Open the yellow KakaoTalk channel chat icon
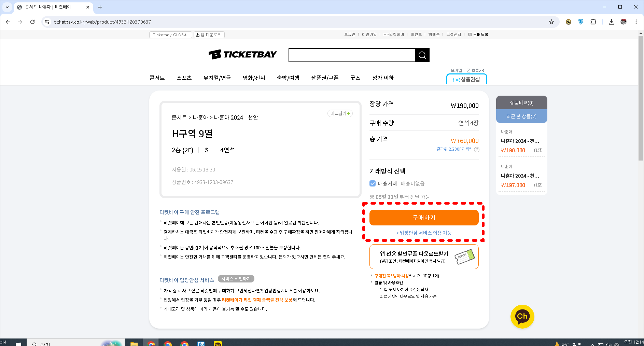The image size is (644, 346). point(522,316)
